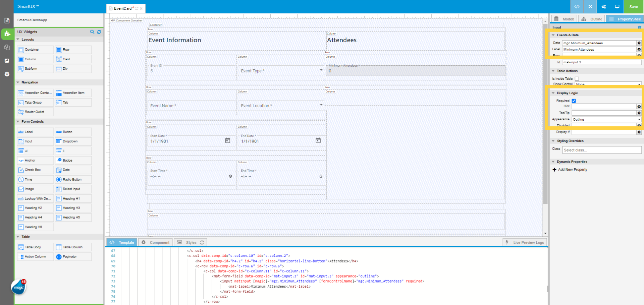Toggle the Required checkbox
644x305 pixels.
pos(574,101)
